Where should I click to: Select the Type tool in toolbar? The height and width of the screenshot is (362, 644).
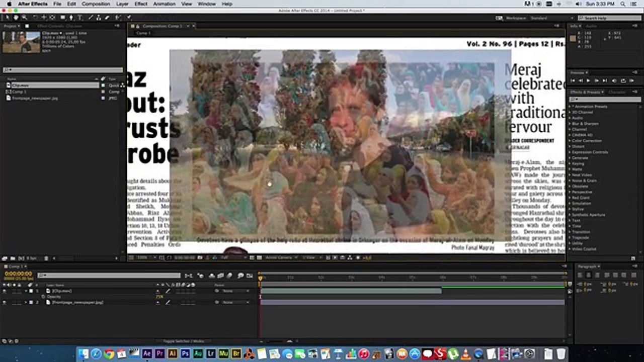(x=80, y=18)
